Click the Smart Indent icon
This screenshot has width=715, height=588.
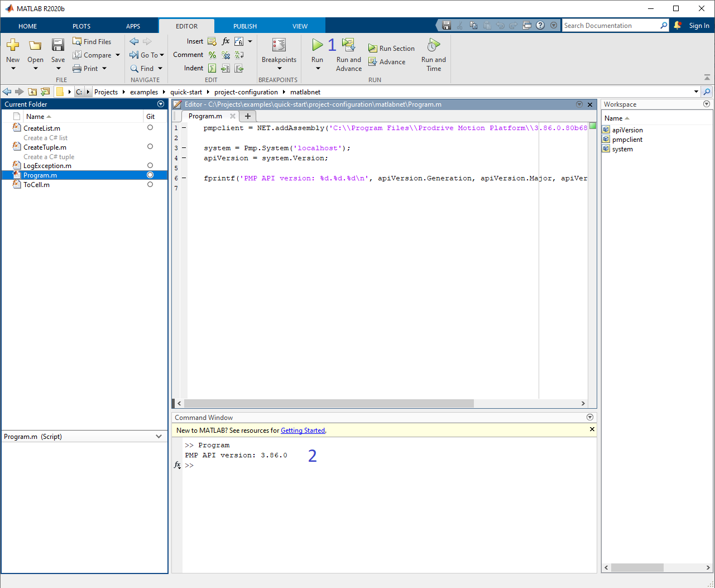(x=212, y=68)
